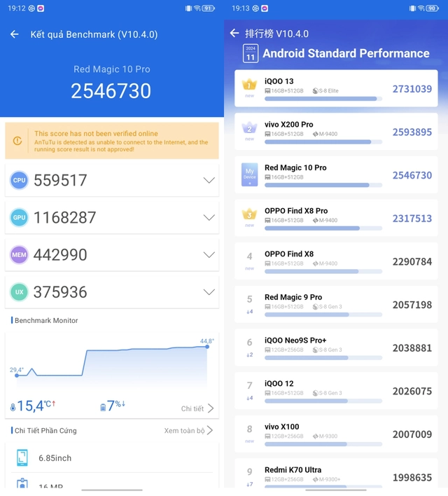Tap the UX score badge icon
Screen dimensions: 448x496
(19, 292)
